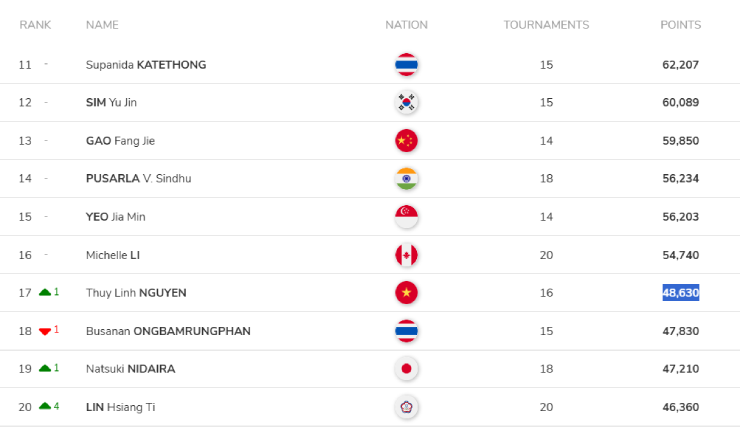Click green up arrow for rank 17

coord(45,292)
